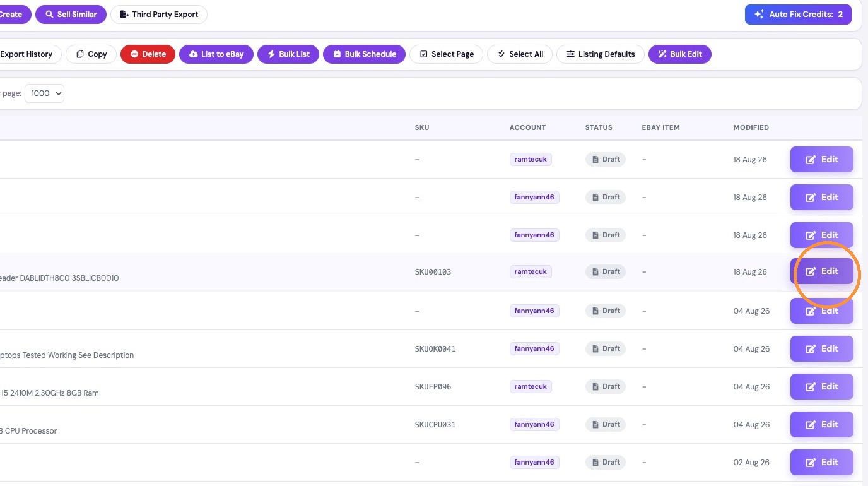Click the sparkle icon in Auto Fix Credits
This screenshot has width=868, height=486.
(x=759, y=14)
